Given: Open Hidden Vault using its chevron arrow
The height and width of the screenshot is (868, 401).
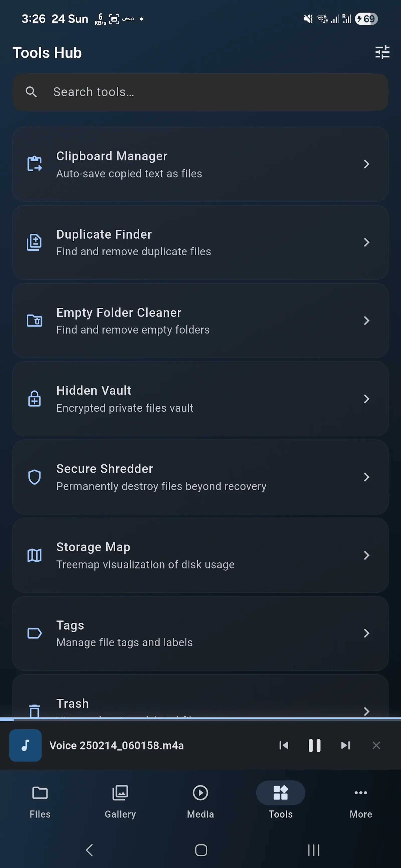Looking at the screenshot, I should 367,399.
